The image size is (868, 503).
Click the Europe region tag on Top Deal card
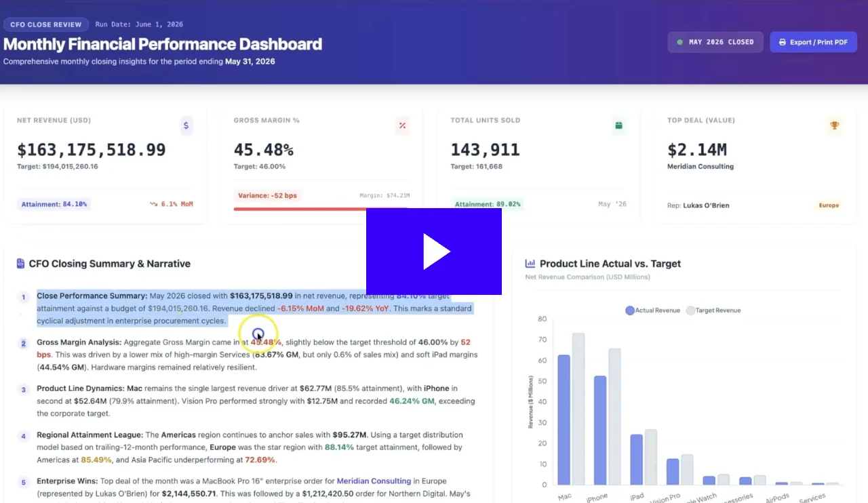(x=829, y=205)
